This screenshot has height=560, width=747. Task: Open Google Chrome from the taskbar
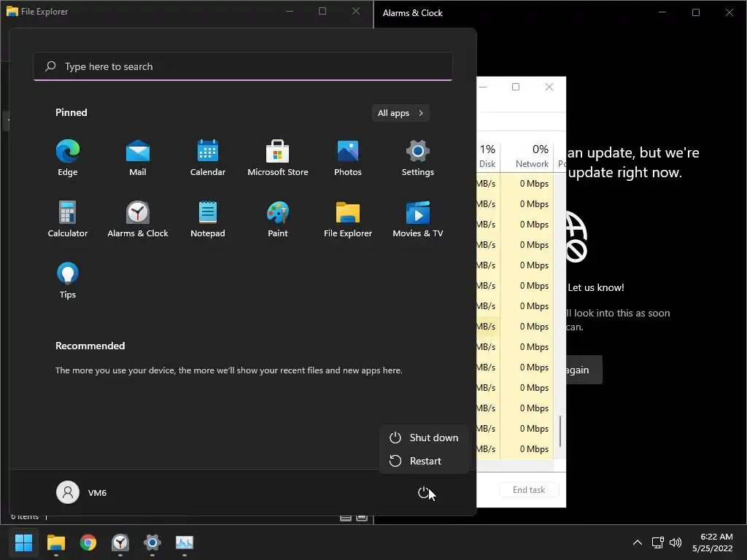click(88, 542)
